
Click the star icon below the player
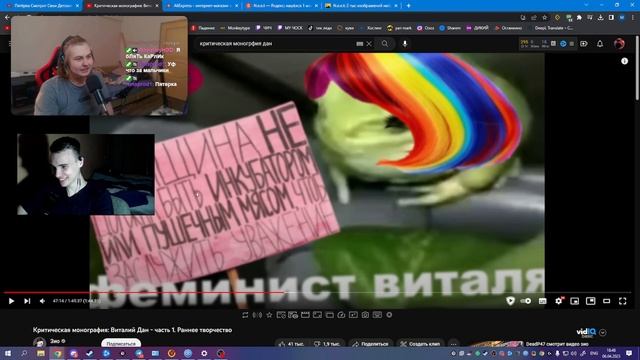coord(269,315)
